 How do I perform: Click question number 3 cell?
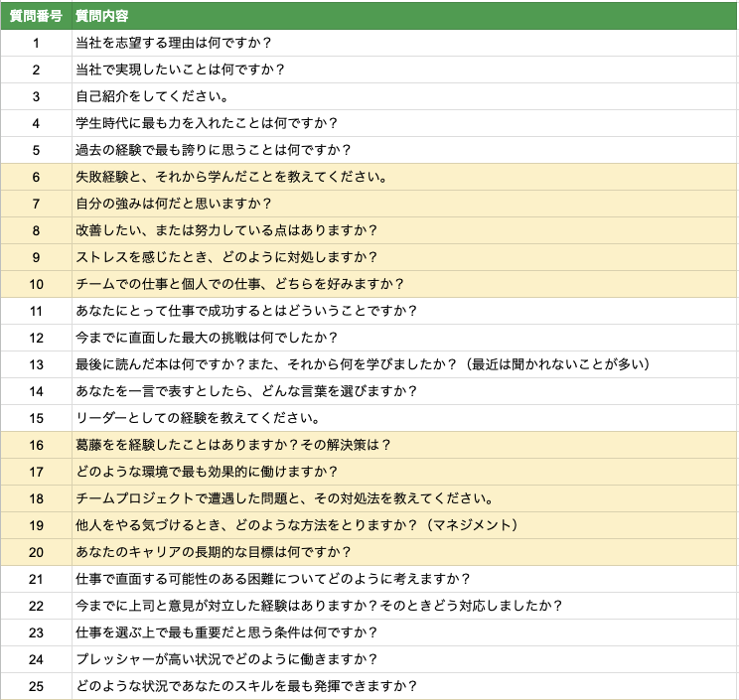click(x=37, y=96)
